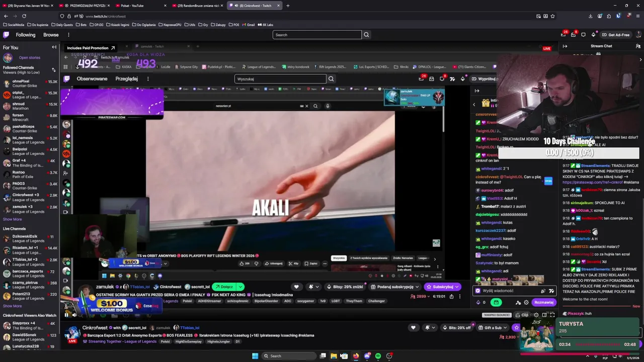644x362 pixels.
Task: Collapse the For You sidebar
Action: [54, 47]
